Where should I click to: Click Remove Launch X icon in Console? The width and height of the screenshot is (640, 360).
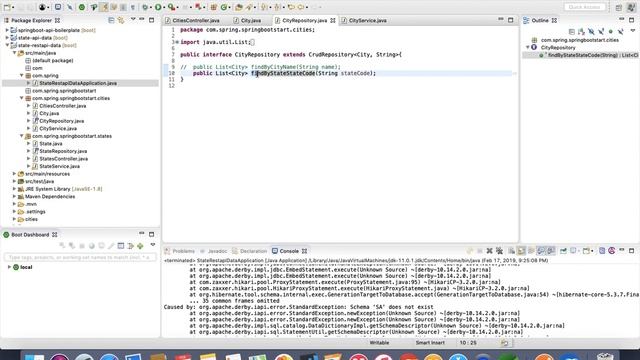click(x=489, y=251)
